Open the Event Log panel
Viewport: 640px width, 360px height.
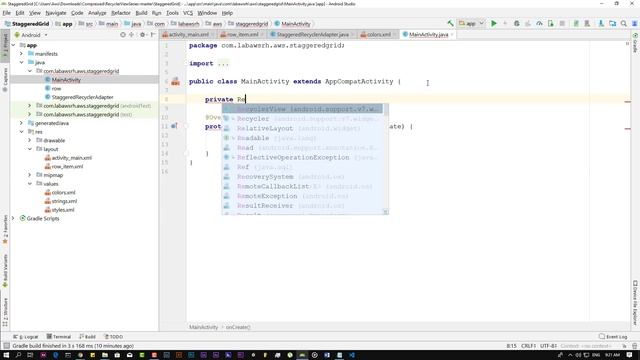(613, 337)
